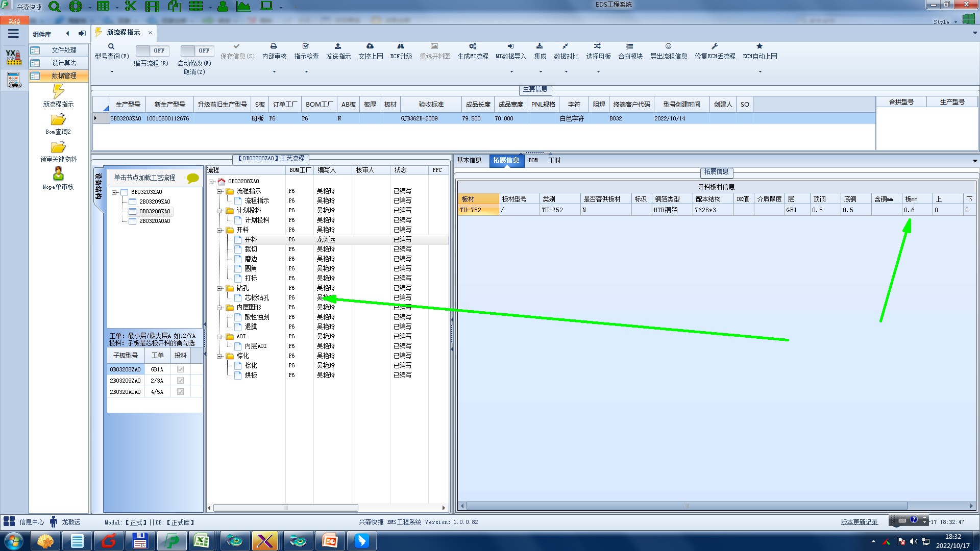Click the 生成MI流程 gears icon
The image size is (980, 551).
(473, 46)
